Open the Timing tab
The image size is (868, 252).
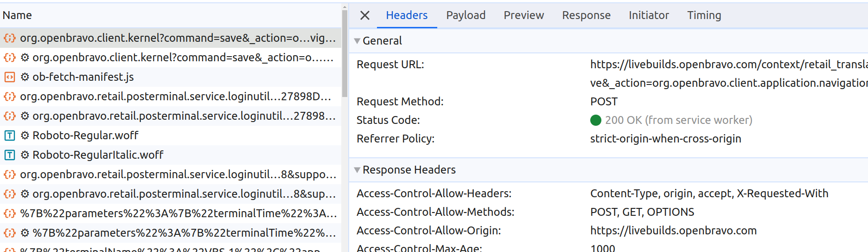pos(704,15)
